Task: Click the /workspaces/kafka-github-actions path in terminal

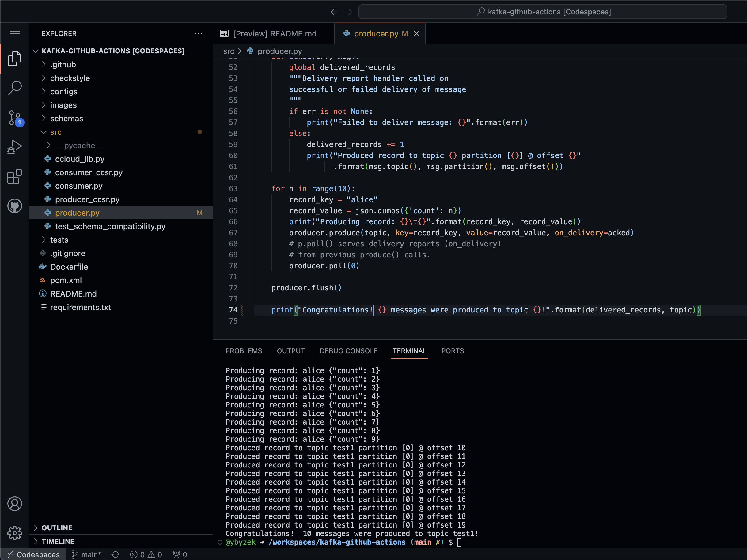Action: [x=337, y=542]
